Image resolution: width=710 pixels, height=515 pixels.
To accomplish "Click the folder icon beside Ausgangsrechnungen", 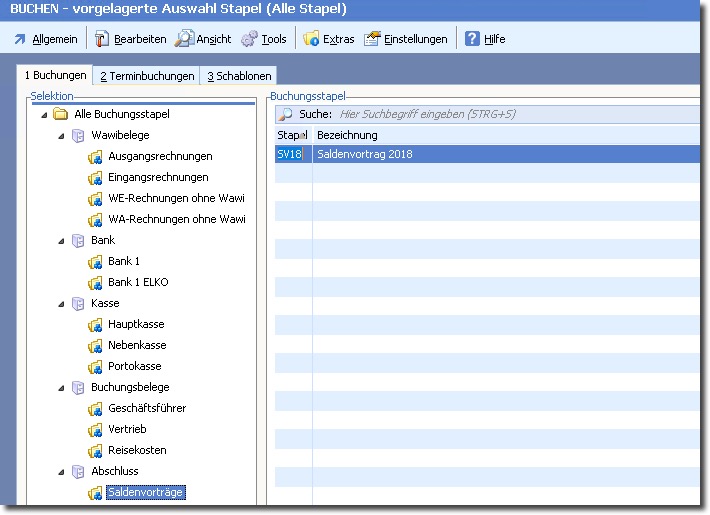I will point(96,157).
